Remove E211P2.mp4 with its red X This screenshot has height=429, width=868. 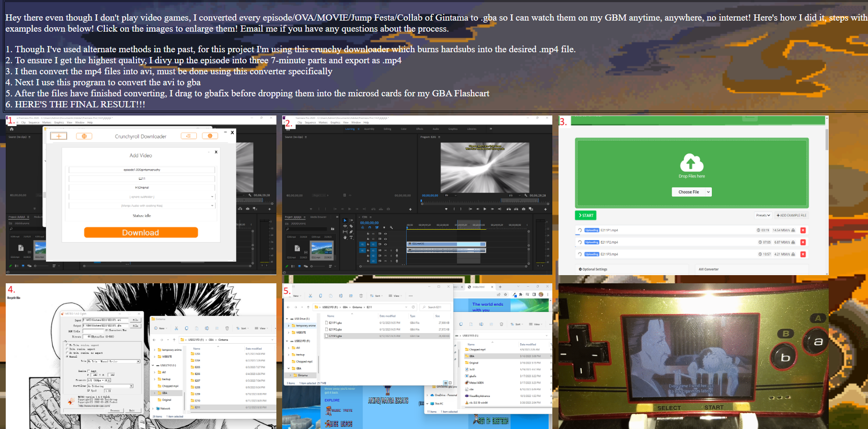803,242
